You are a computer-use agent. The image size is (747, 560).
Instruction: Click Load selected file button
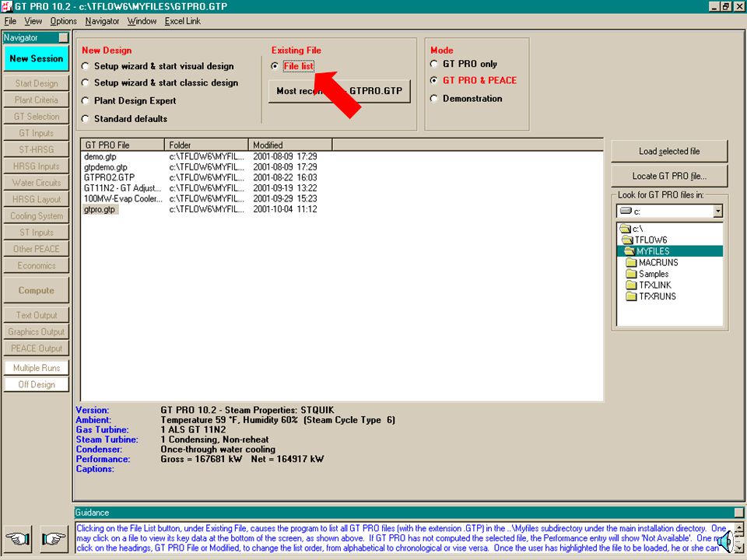point(669,152)
